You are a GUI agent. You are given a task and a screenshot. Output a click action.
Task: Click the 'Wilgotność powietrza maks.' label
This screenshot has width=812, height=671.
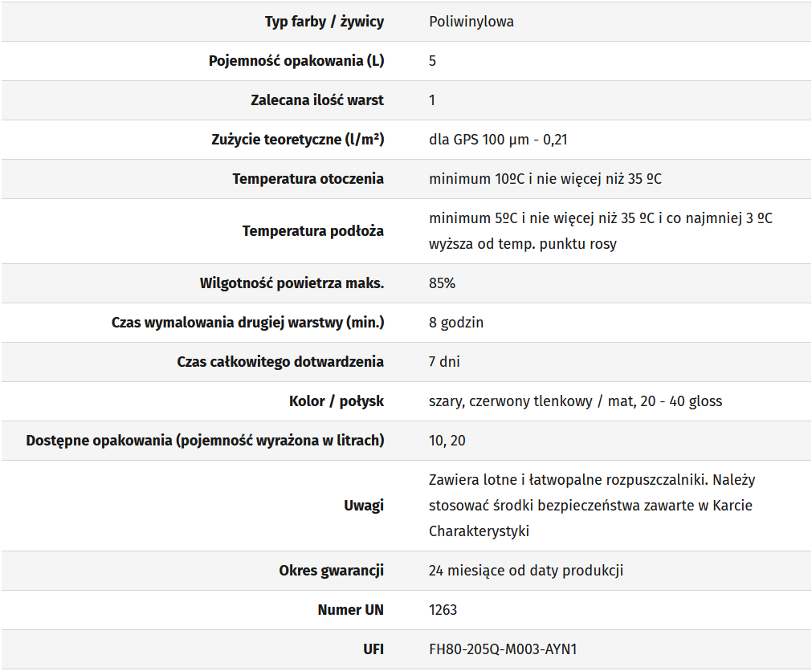click(x=292, y=283)
